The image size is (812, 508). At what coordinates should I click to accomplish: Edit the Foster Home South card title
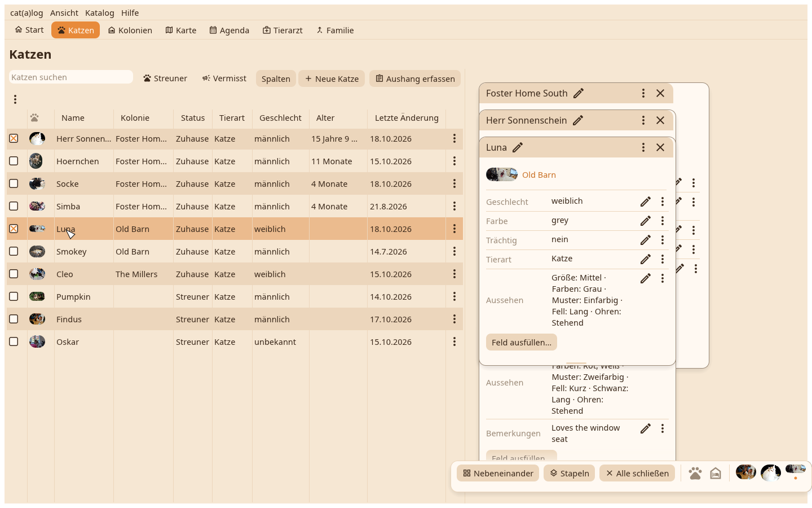point(579,93)
